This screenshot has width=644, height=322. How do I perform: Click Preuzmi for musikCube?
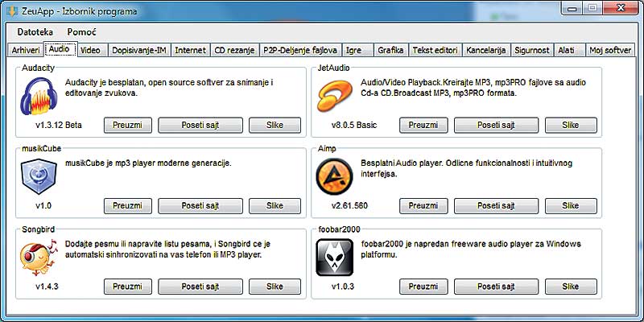(x=128, y=206)
